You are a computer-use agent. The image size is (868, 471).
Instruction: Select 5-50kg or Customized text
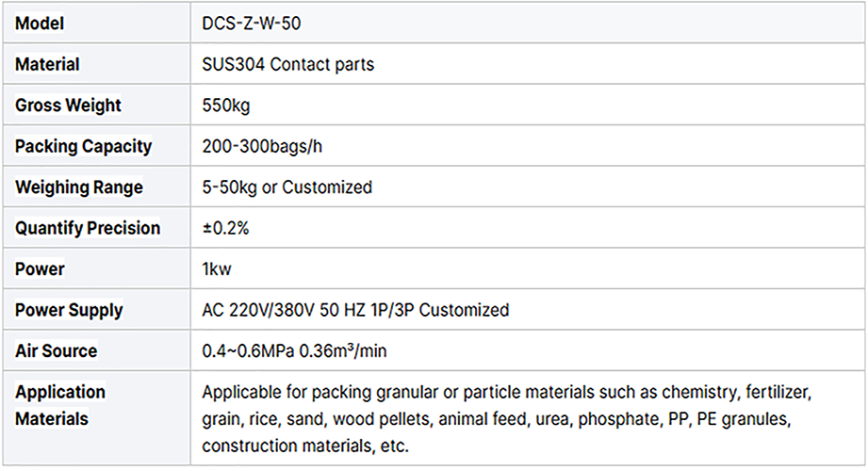tap(287, 187)
